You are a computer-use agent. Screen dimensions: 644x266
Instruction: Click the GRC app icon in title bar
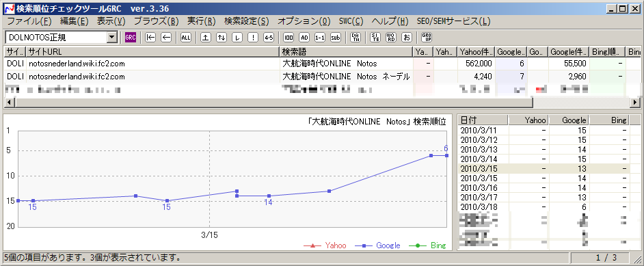[x=9, y=9]
